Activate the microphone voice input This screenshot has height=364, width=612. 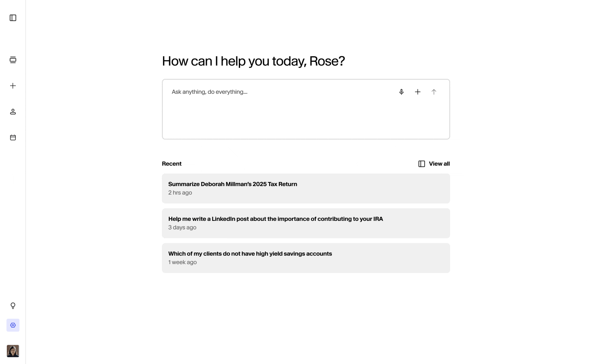pos(401,92)
